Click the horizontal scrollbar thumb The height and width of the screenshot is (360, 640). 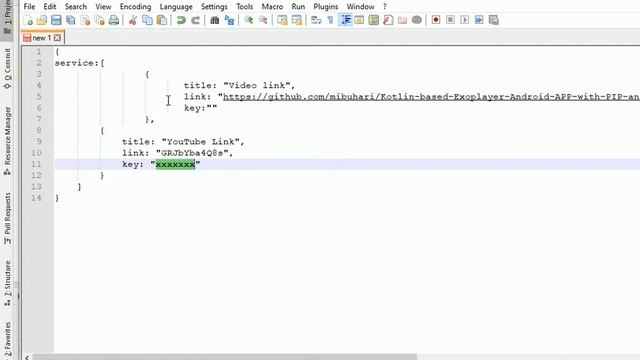click(x=224, y=357)
